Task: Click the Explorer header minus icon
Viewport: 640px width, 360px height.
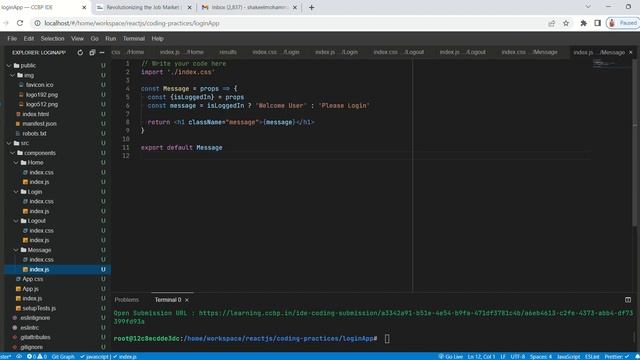Action: tap(102, 53)
